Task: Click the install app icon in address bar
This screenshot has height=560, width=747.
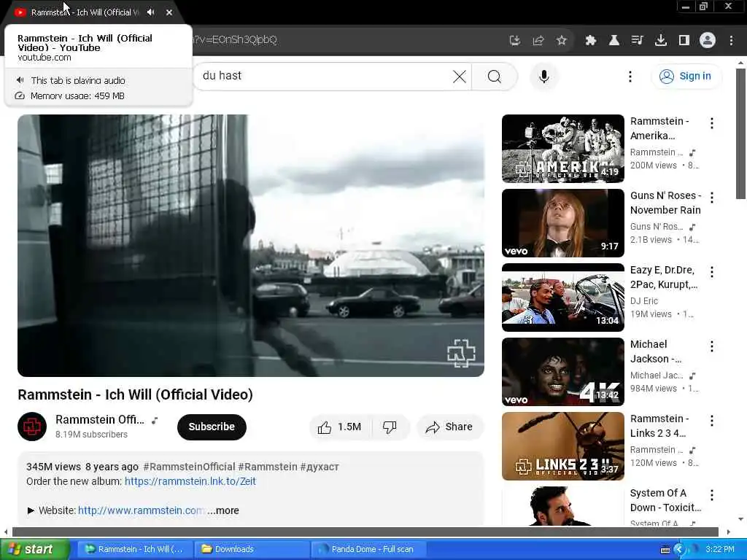Action: pyautogui.click(x=515, y=41)
